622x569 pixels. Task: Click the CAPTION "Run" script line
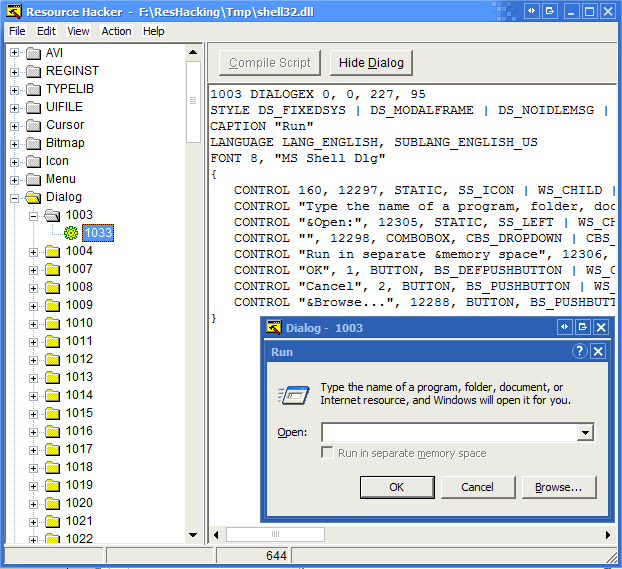pyautogui.click(x=262, y=126)
